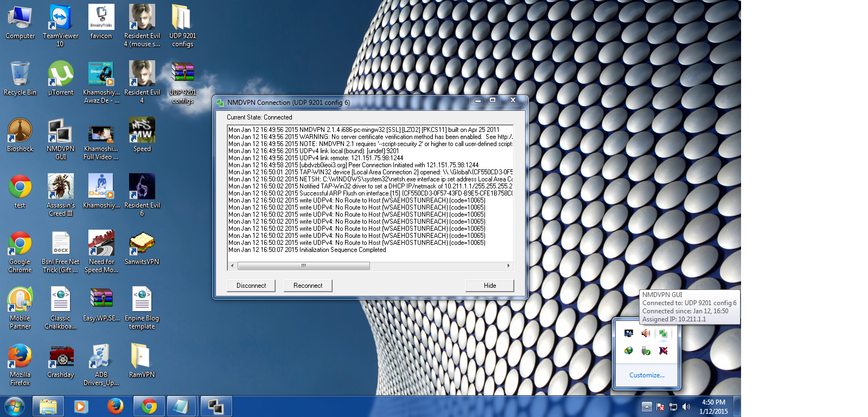Open the RamVPN folder icon

tap(142, 361)
